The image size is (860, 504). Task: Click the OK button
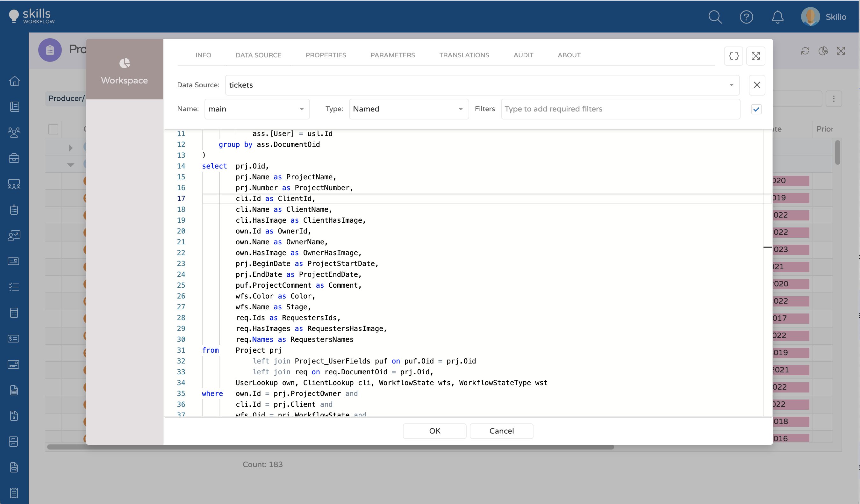click(434, 431)
